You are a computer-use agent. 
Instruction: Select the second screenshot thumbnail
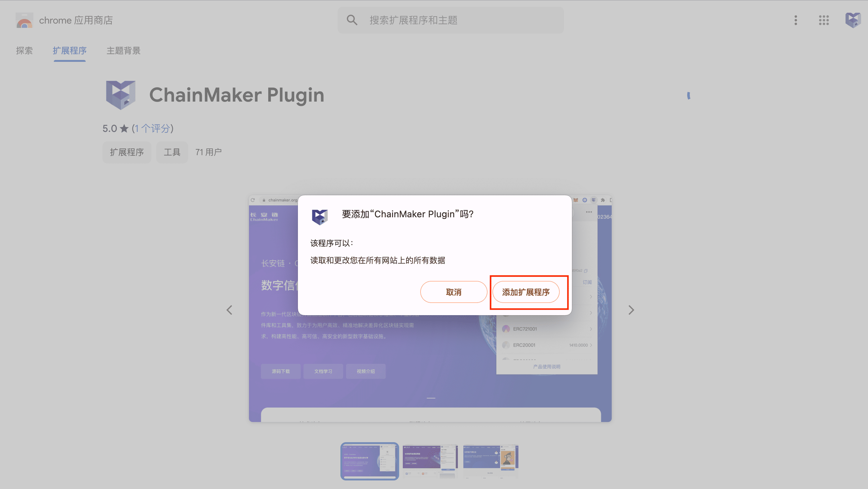click(x=430, y=461)
